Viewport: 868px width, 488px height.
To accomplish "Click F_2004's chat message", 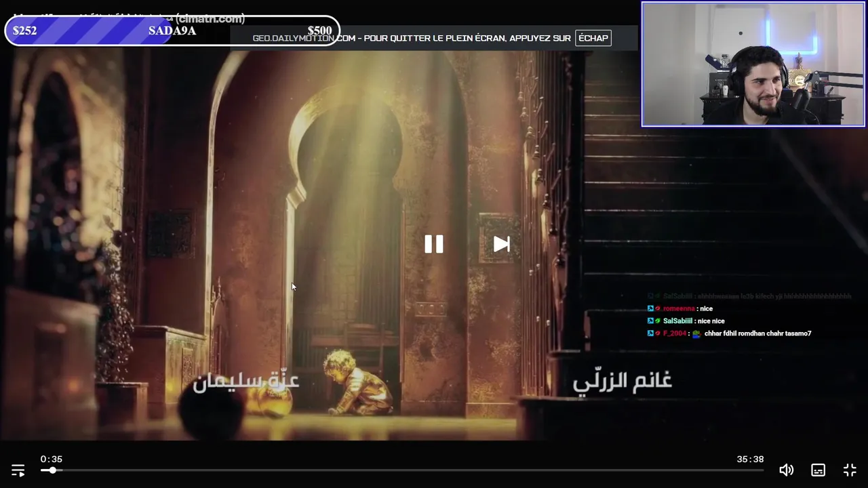I will [x=730, y=333].
